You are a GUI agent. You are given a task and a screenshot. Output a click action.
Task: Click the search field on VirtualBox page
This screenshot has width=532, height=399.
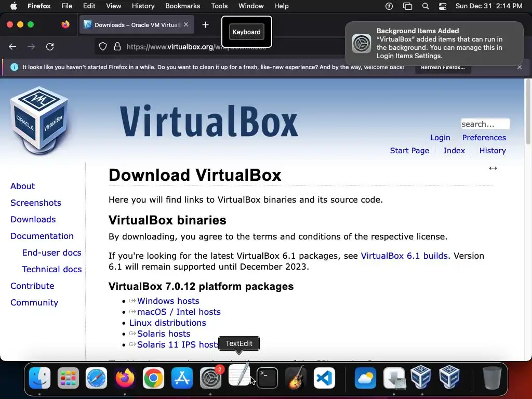point(485,124)
